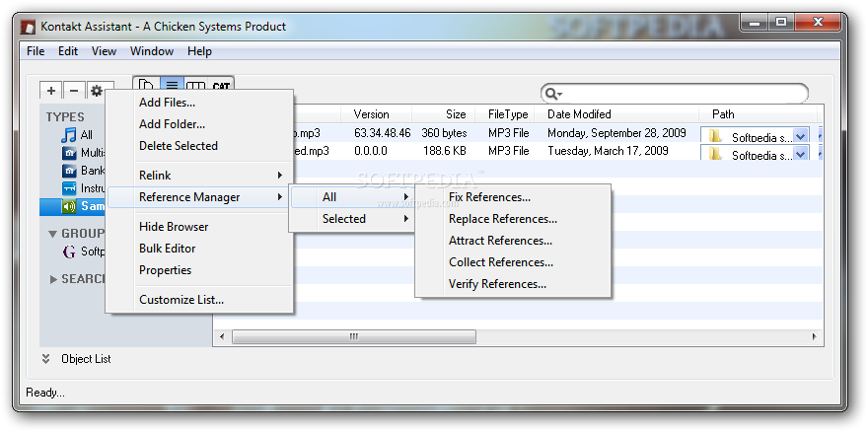Choose Hide Browser menu entry
The height and width of the screenshot is (432, 868).
199,227
